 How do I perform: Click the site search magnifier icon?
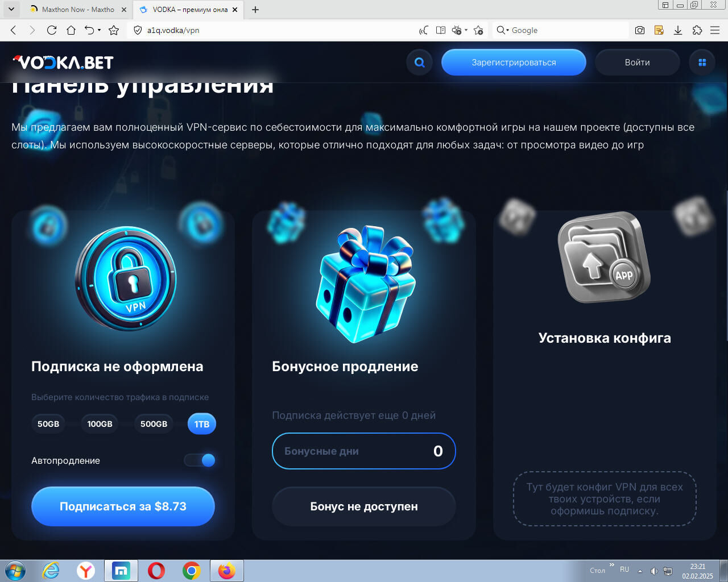pyautogui.click(x=420, y=63)
